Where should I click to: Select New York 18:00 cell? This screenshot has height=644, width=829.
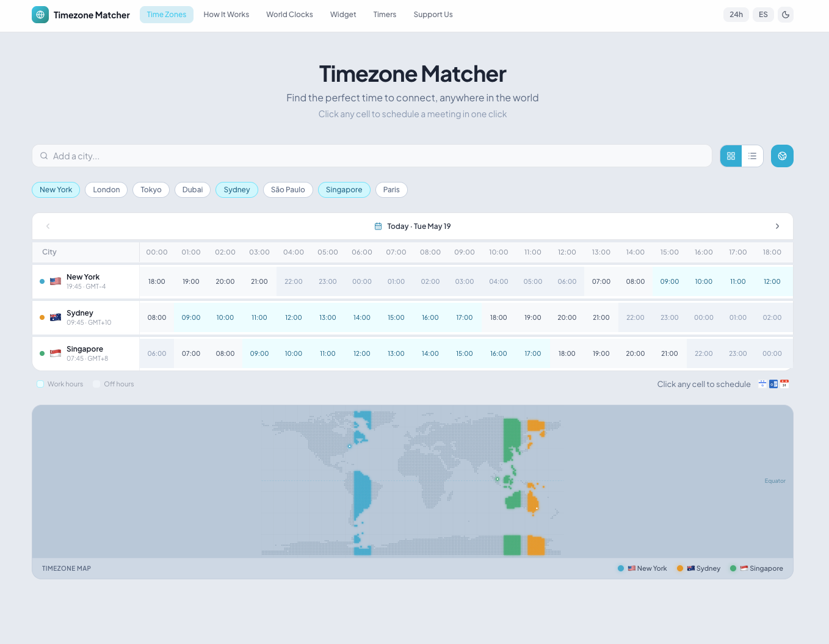(157, 281)
